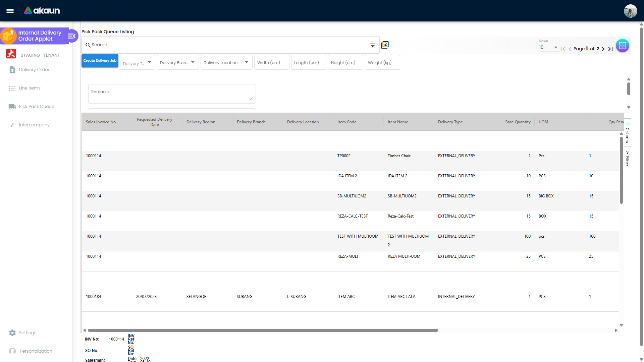Open the search filter options icon
The width and height of the screenshot is (644, 362).
(373, 45)
